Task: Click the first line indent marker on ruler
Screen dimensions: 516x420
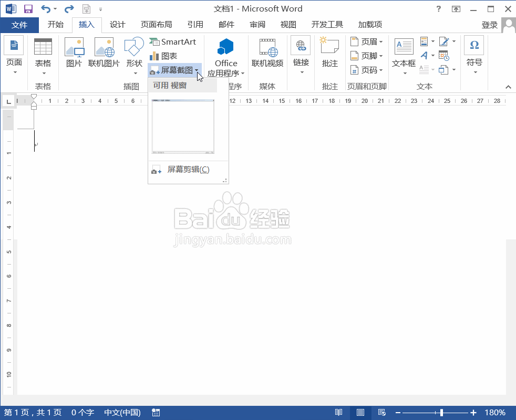Action: point(34,97)
